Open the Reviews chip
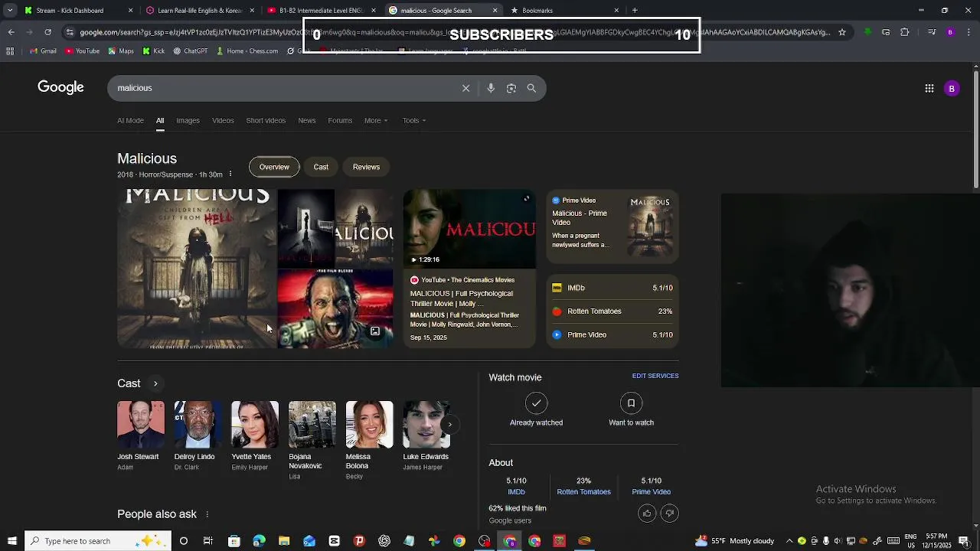The height and width of the screenshot is (551, 980). pyautogui.click(x=366, y=167)
